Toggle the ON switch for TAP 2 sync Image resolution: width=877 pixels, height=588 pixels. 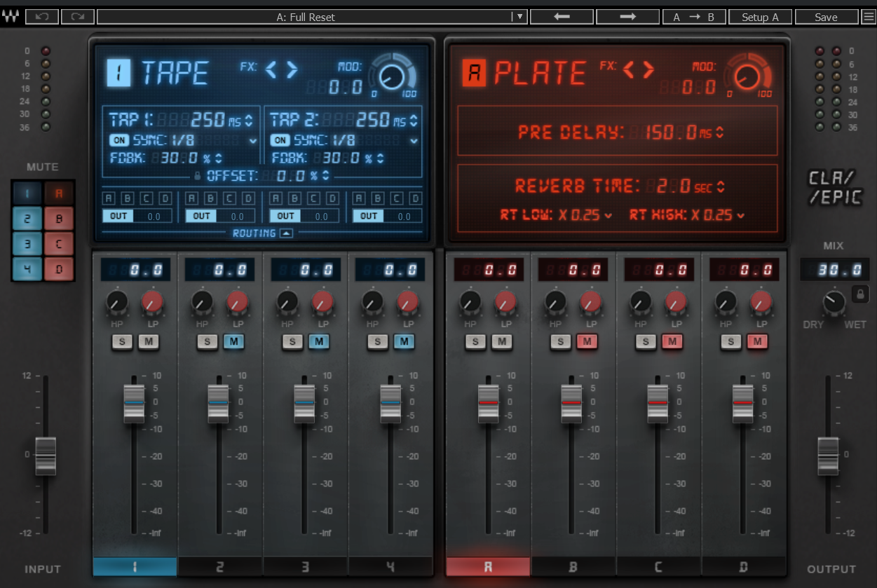point(280,140)
